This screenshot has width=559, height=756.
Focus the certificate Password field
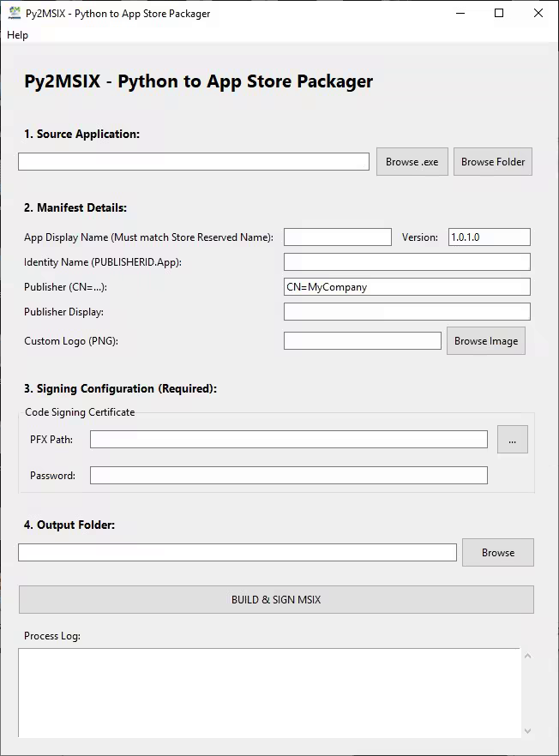[288, 475]
